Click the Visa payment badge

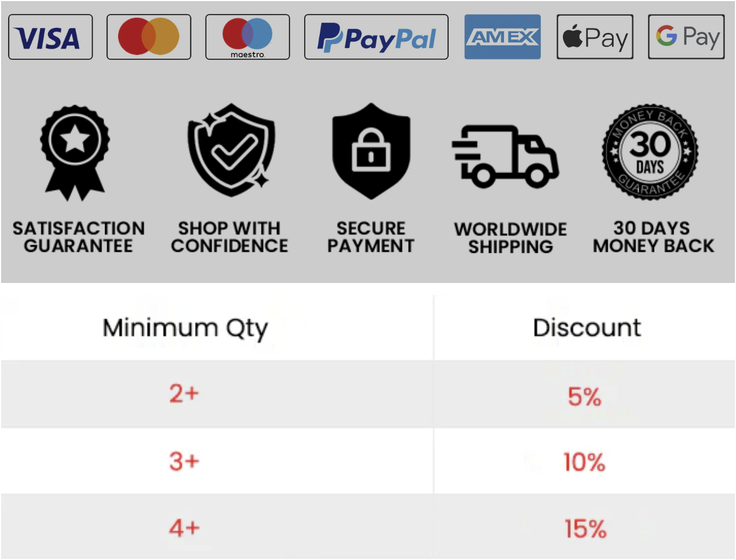pyautogui.click(x=50, y=37)
